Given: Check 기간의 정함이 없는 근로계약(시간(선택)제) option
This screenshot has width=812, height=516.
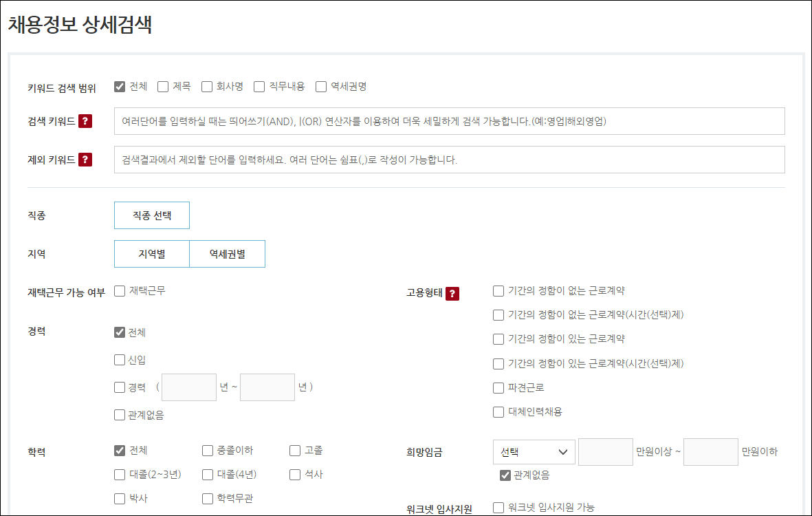Looking at the screenshot, I should pyautogui.click(x=498, y=314).
